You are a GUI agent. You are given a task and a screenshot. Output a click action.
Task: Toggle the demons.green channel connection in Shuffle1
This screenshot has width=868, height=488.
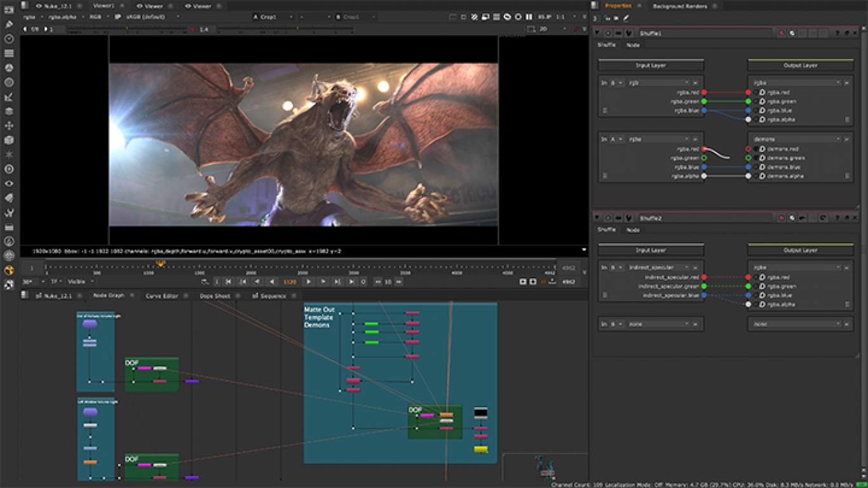(x=749, y=158)
